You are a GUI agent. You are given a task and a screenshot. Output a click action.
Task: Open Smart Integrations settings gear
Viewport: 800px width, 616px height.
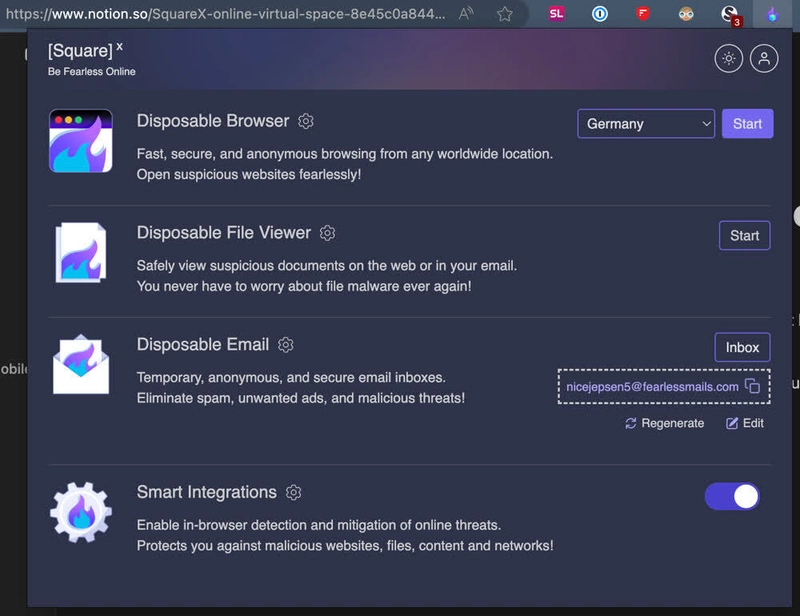(293, 492)
